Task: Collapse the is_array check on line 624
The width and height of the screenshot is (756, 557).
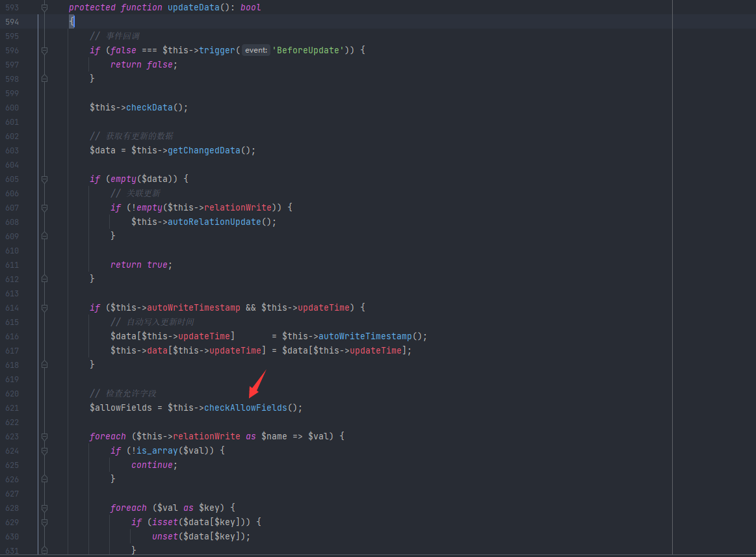Action: tap(44, 450)
